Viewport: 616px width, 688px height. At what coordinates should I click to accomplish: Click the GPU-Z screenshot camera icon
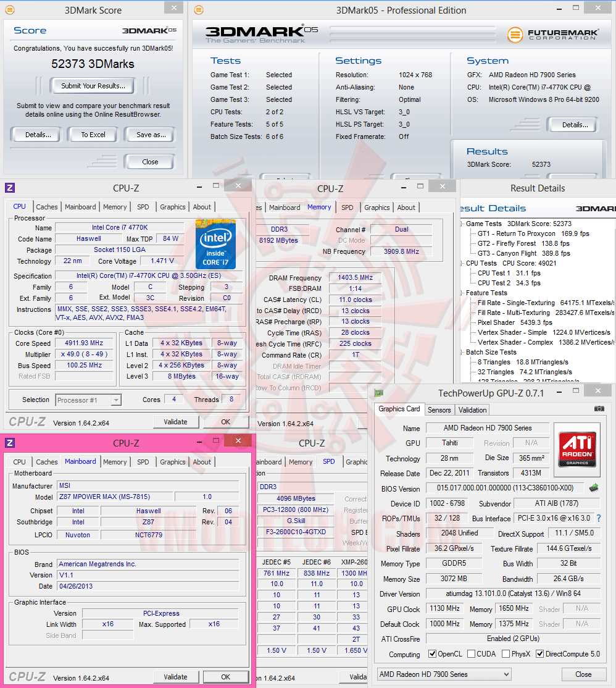(599, 409)
